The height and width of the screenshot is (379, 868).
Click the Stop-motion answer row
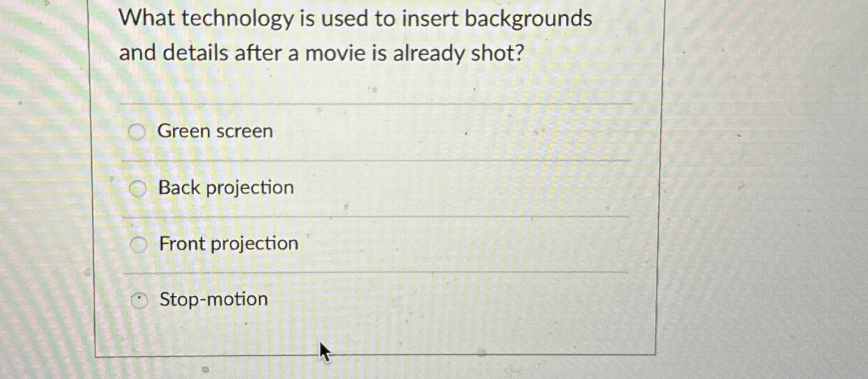coord(374,300)
